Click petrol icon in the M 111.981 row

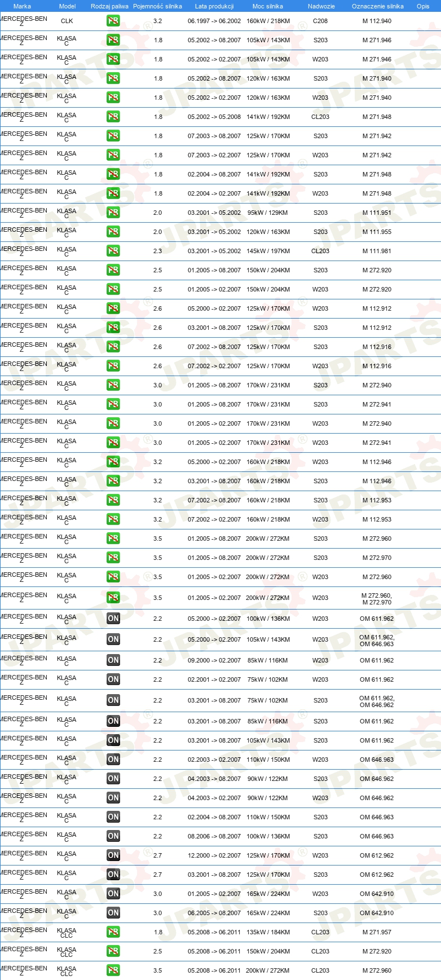113,251
